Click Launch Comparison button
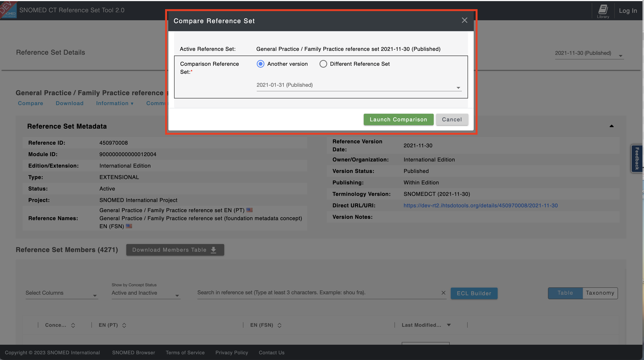This screenshot has height=360, width=644. 399,120
